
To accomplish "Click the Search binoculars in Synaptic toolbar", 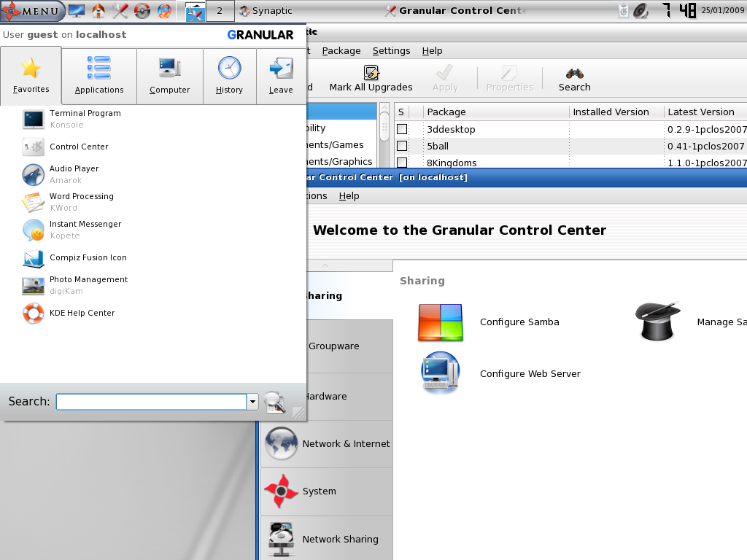I will (575, 79).
